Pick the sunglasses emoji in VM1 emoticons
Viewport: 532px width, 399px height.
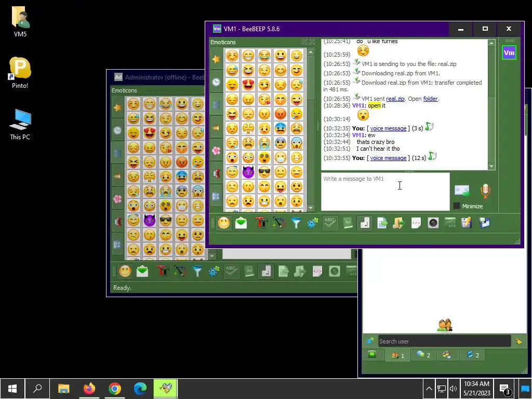point(264,172)
